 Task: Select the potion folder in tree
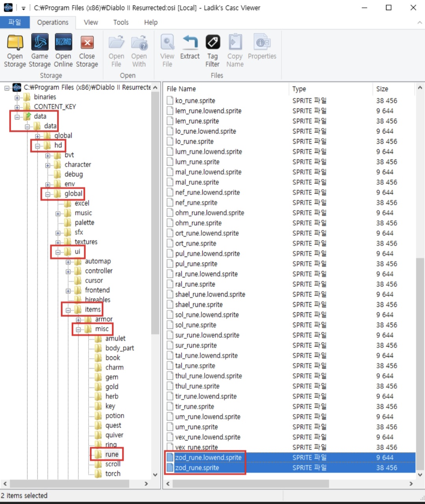click(115, 416)
